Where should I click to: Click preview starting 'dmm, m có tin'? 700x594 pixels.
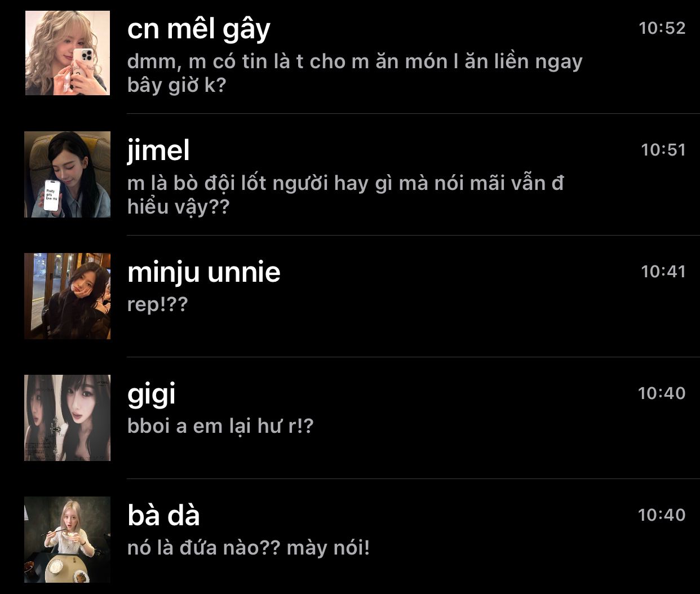click(x=355, y=73)
